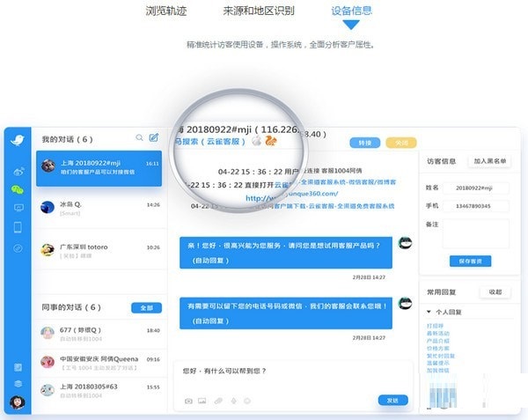The width and height of the screenshot is (528, 420).
Task: Click the 加入黑名单 button
Action: [x=490, y=161]
